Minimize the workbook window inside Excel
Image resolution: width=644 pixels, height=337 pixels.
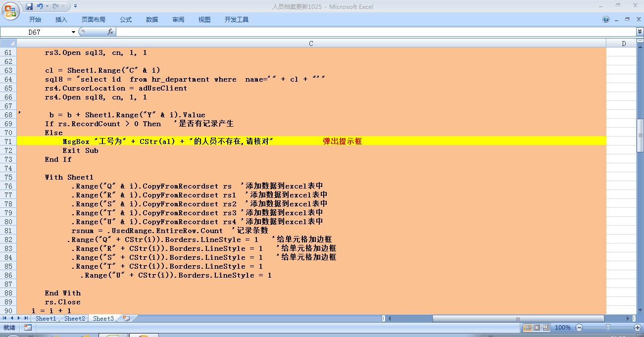617,20
